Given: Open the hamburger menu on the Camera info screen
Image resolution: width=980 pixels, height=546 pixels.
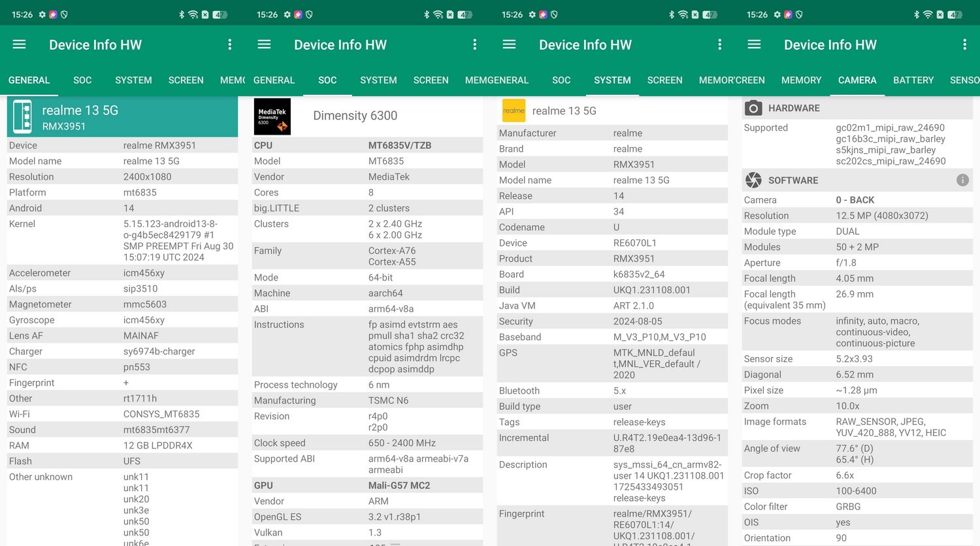Looking at the screenshot, I should (x=754, y=44).
